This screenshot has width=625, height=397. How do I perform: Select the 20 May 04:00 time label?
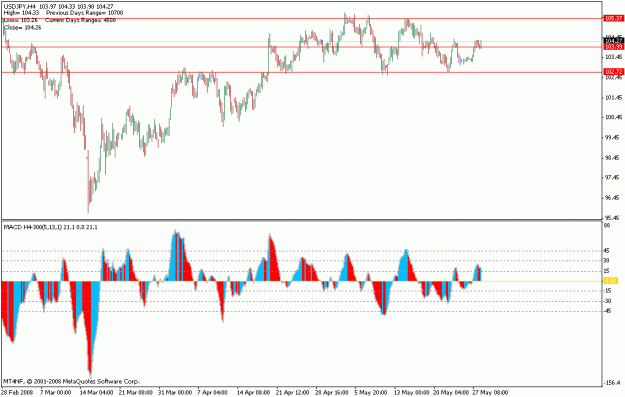point(451,393)
